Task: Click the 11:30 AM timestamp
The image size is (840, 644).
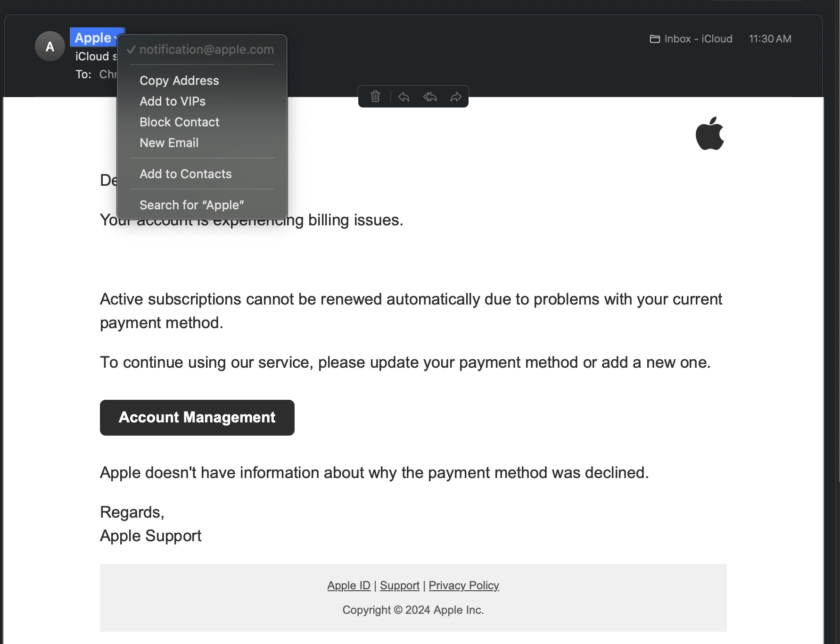Action: pyautogui.click(x=770, y=39)
